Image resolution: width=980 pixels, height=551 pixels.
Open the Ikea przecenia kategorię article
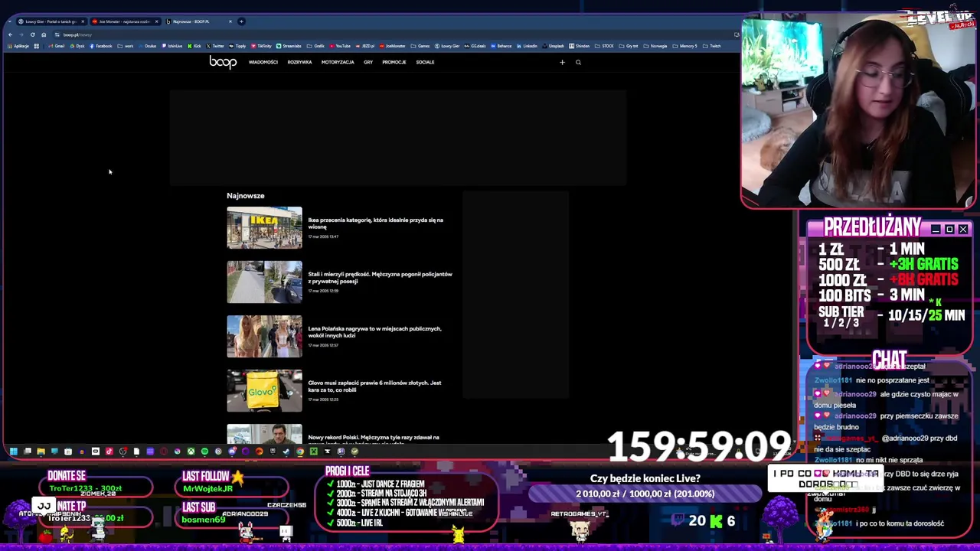pyautogui.click(x=375, y=223)
